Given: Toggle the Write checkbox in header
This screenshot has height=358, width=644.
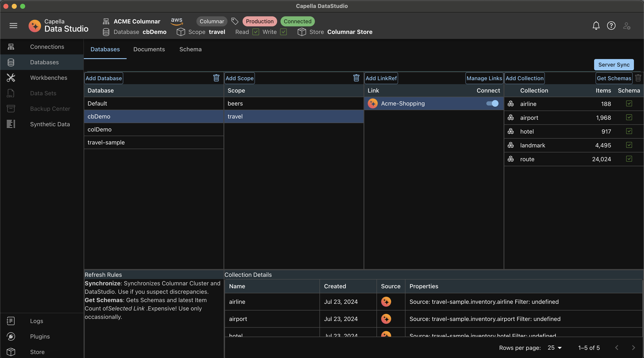Looking at the screenshot, I should pyautogui.click(x=283, y=32).
